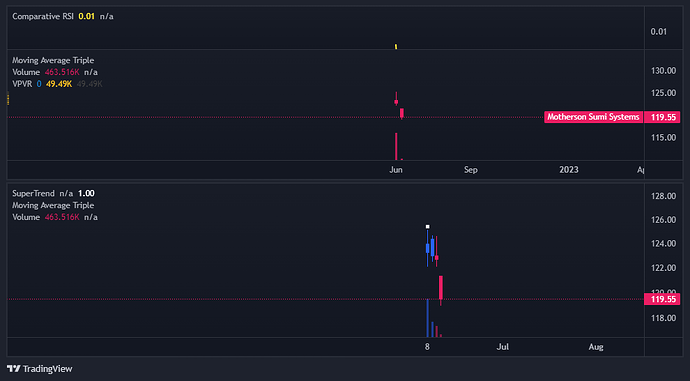Click the 119.55 tag beside Motherson Sumi Systems

pos(663,117)
